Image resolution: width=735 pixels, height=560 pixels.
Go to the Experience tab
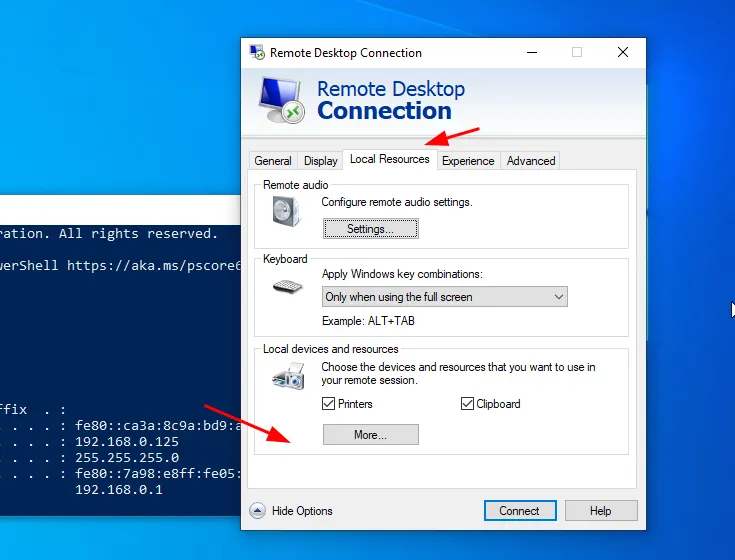tap(468, 161)
